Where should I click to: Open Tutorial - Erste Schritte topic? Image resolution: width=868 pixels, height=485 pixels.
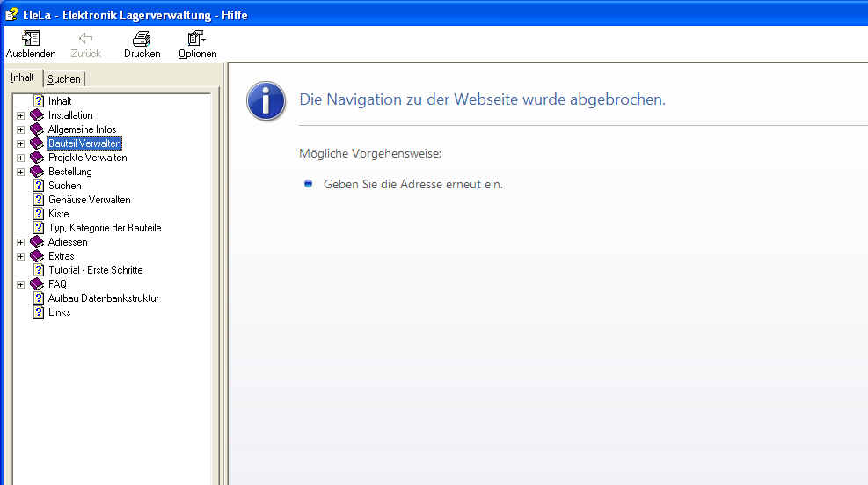(95, 270)
